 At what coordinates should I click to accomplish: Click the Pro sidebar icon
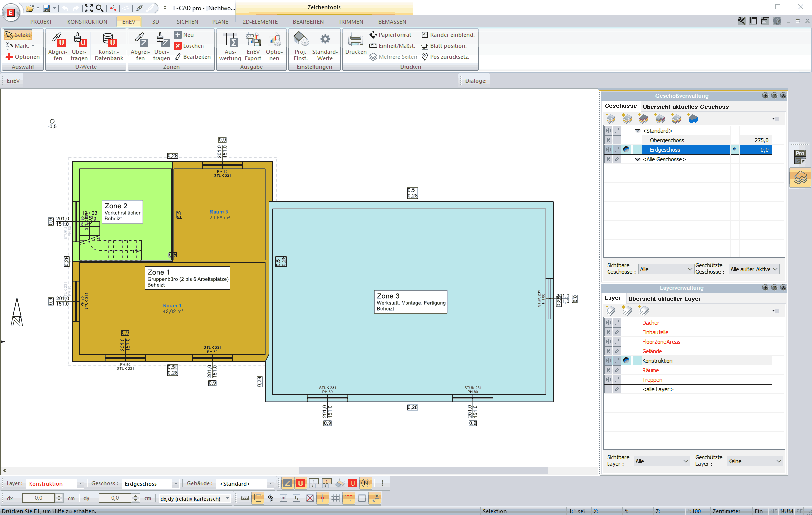tap(800, 156)
